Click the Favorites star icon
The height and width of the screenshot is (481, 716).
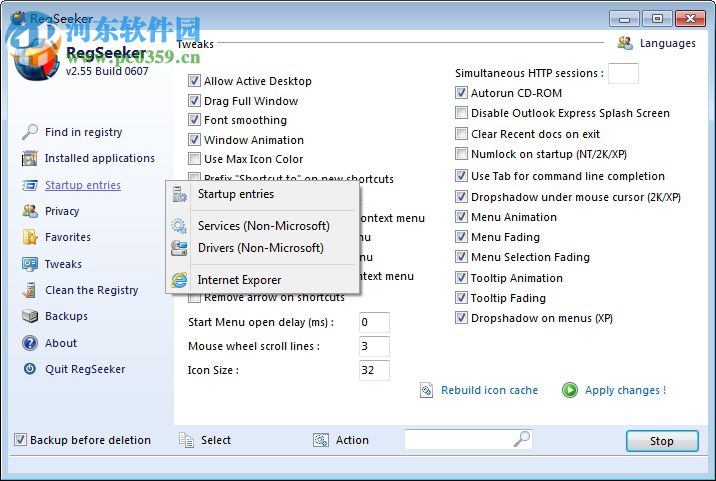point(29,237)
